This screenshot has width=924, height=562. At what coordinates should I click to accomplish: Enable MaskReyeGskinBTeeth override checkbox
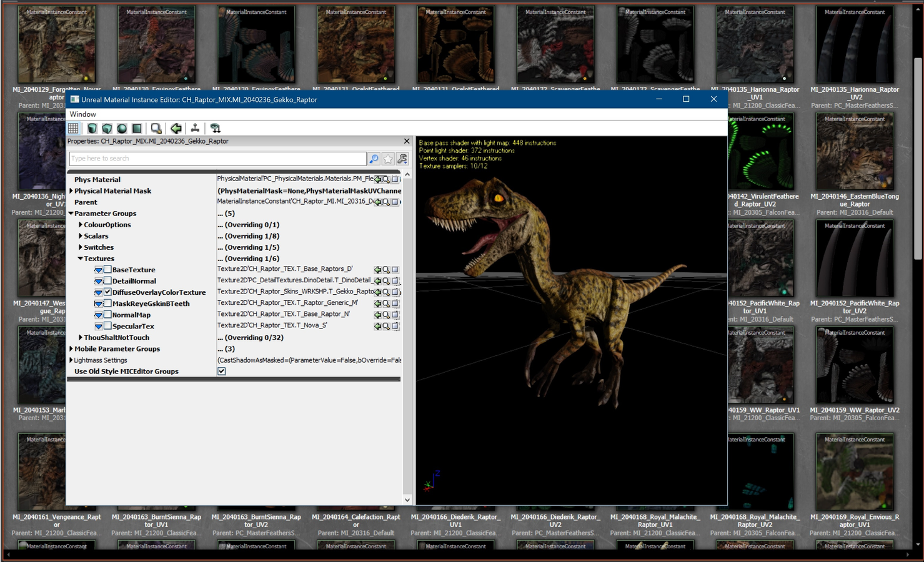pyautogui.click(x=107, y=303)
